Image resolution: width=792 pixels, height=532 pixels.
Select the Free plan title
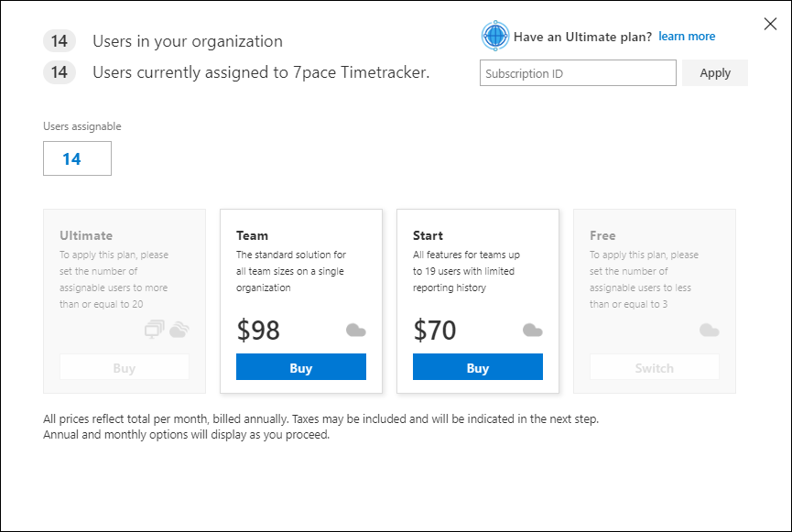602,235
